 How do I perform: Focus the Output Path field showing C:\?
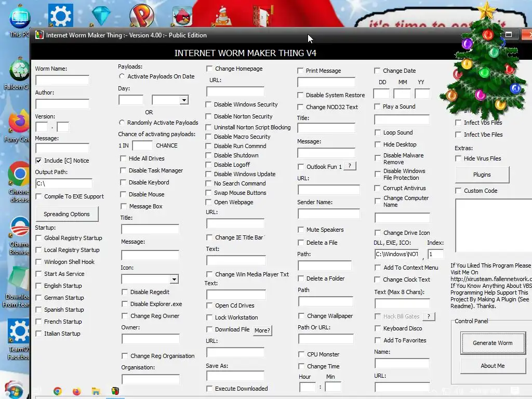point(64,183)
